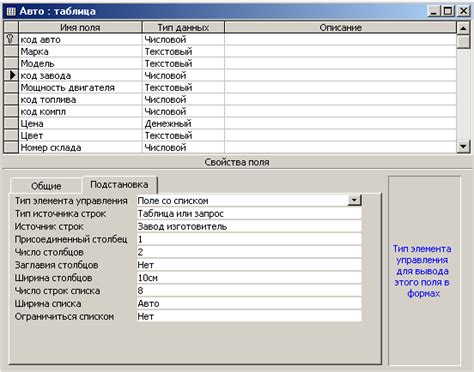Click the row selector of 'Марка'
The height and width of the screenshot is (372, 474).
pyautogui.click(x=11, y=51)
